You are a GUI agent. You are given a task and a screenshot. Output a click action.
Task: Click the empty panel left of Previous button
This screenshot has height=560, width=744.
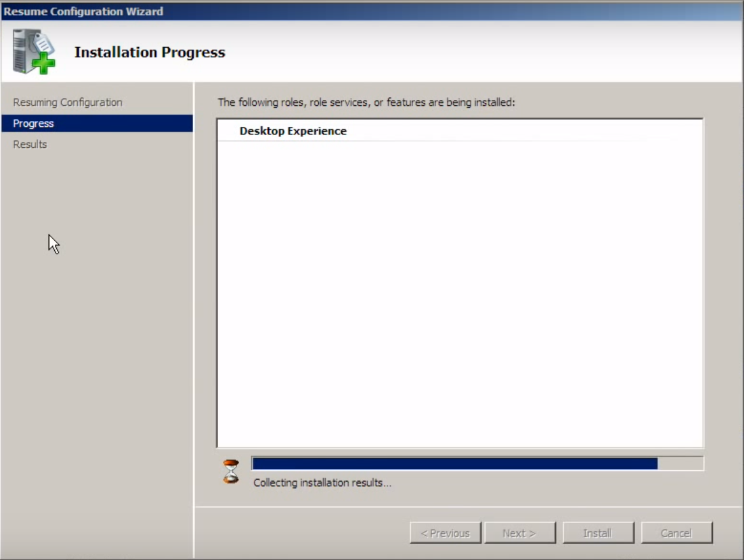[x=300, y=533]
